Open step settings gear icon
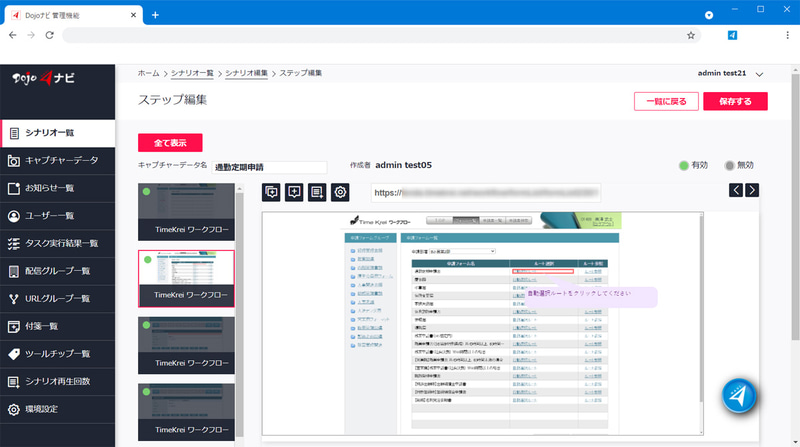 (x=340, y=192)
